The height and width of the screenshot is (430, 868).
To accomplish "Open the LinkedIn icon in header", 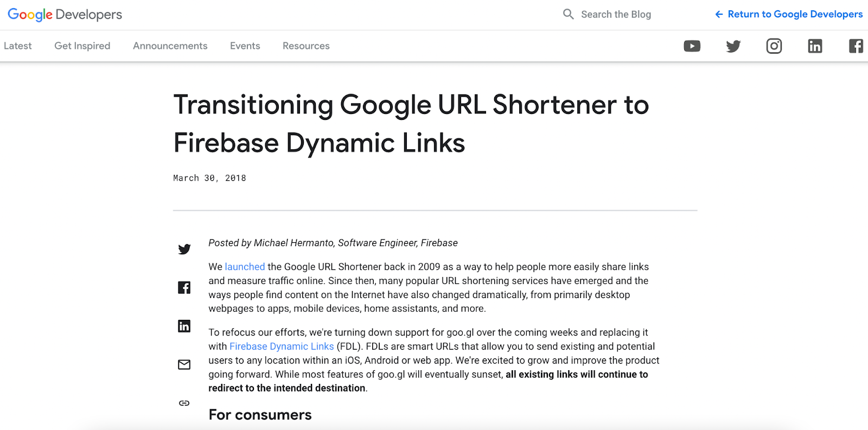I will coord(815,46).
